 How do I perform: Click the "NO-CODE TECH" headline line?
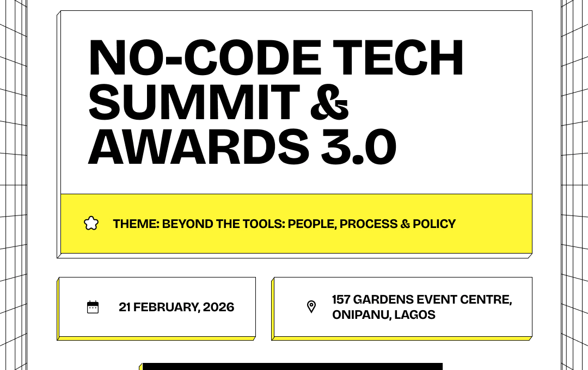[276, 58]
